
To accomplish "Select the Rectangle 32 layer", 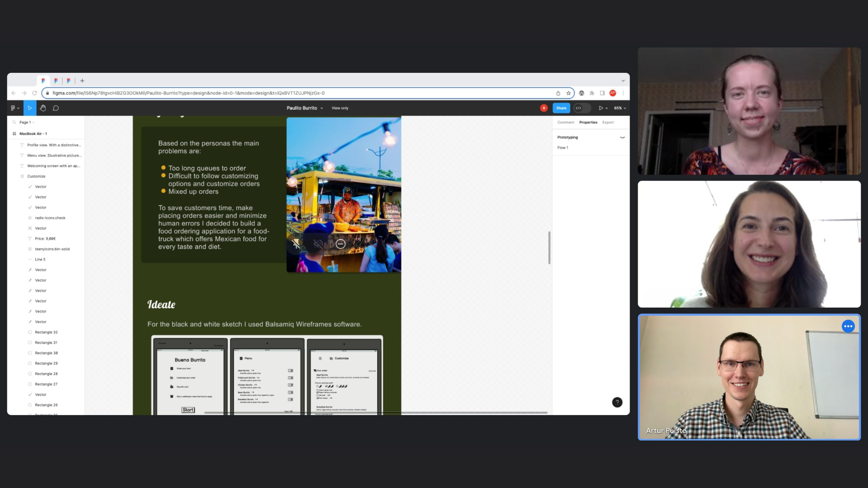I will tap(46, 332).
